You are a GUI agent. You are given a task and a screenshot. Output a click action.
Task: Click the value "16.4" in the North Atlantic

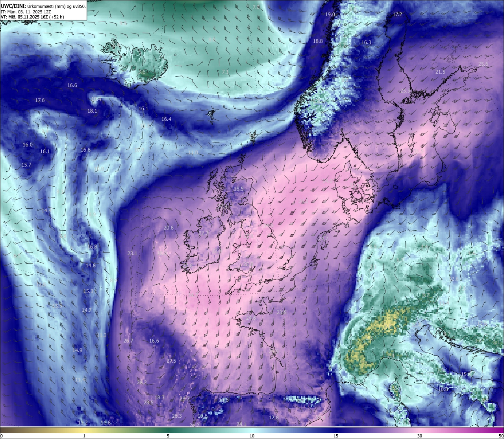click(166, 119)
